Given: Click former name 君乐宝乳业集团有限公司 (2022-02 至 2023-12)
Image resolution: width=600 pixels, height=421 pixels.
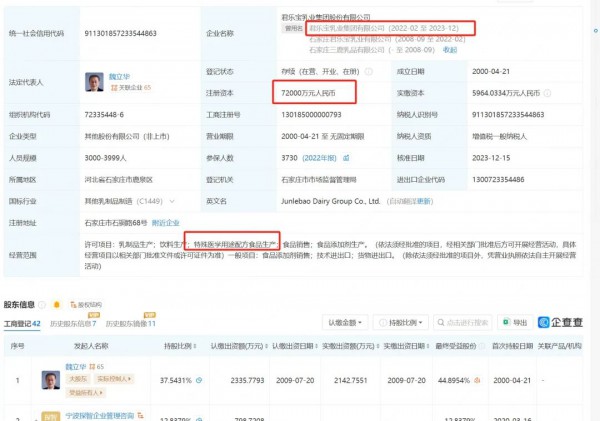Looking at the screenshot, I should tap(384, 28).
